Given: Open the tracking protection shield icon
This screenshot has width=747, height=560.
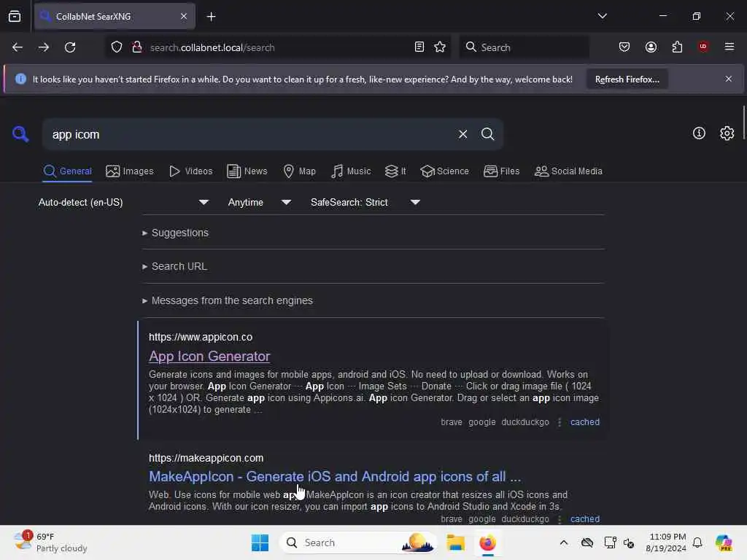Looking at the screenshot, I should coord(117,47).
